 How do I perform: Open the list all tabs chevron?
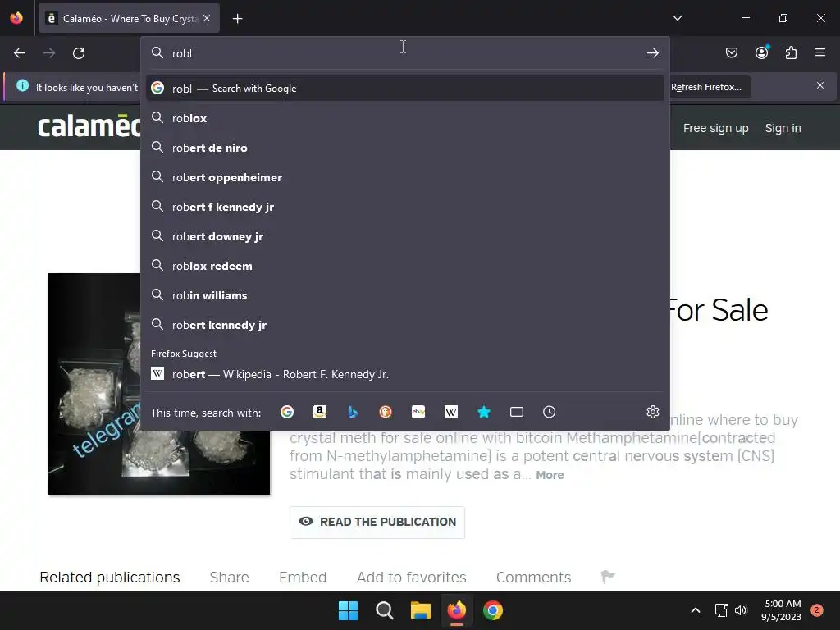point(677,18)
